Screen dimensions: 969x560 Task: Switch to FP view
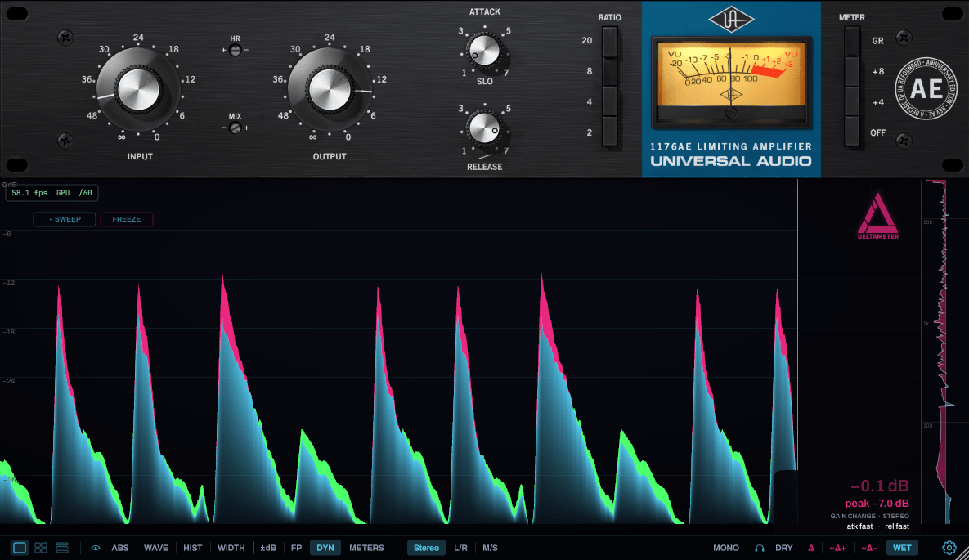297,548
